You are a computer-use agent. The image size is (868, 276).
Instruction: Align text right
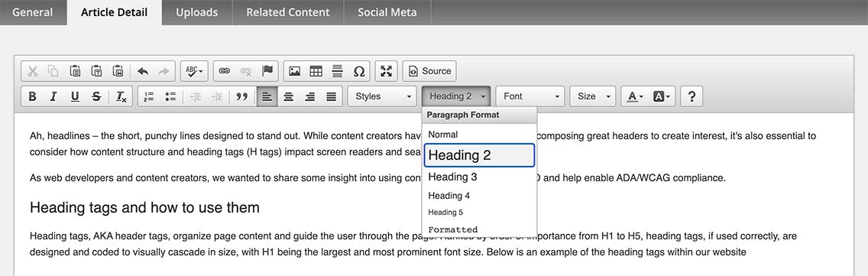click(x=310, y=96)
